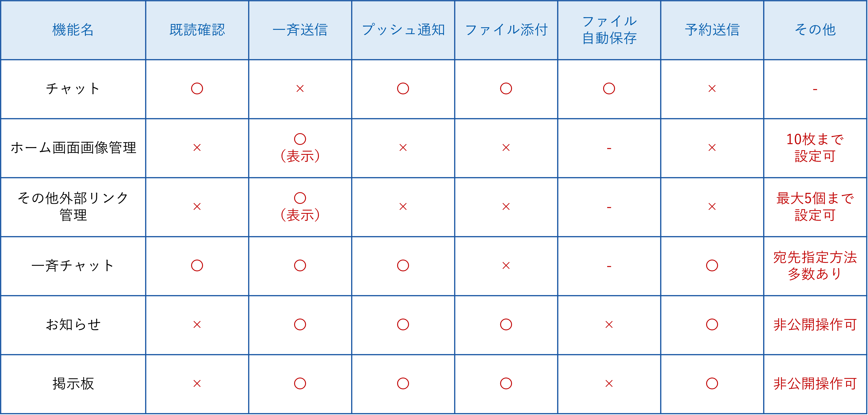This screenshot has height=415, width=868.
Task: Select the 予約送信 circle in 一斉チャット row
Action: [712, 266]
